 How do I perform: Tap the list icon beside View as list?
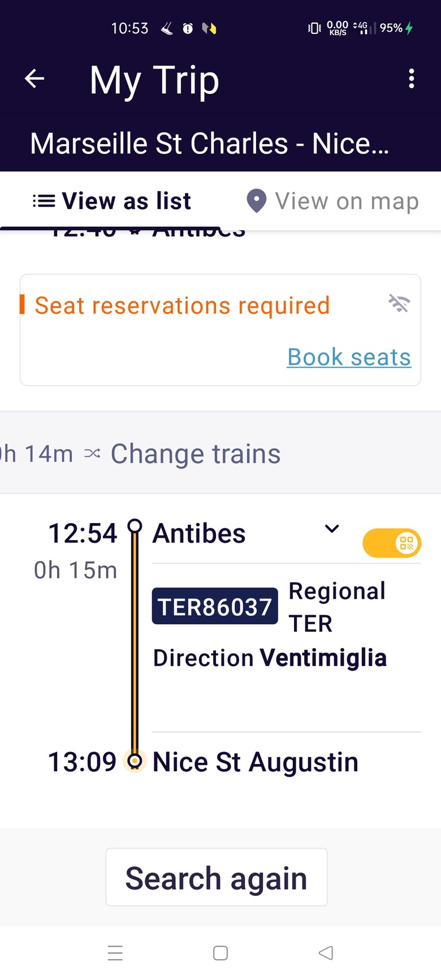click(44, 201)
